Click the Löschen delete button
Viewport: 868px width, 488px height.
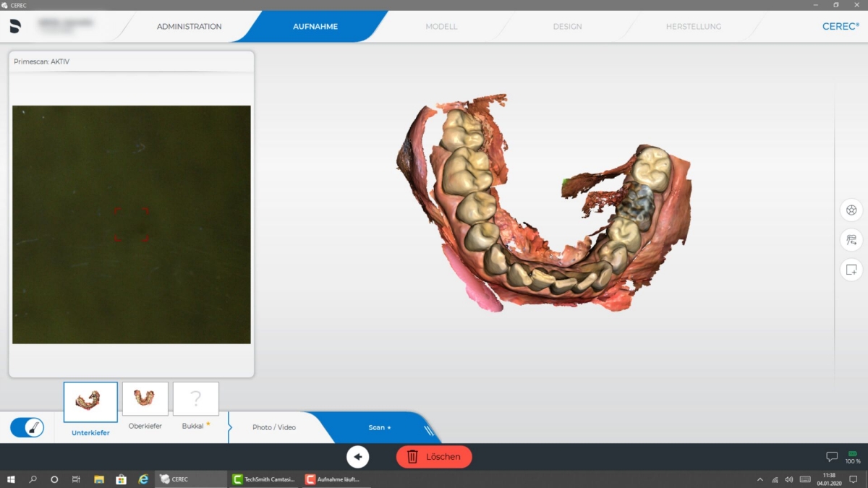(434, 457)
